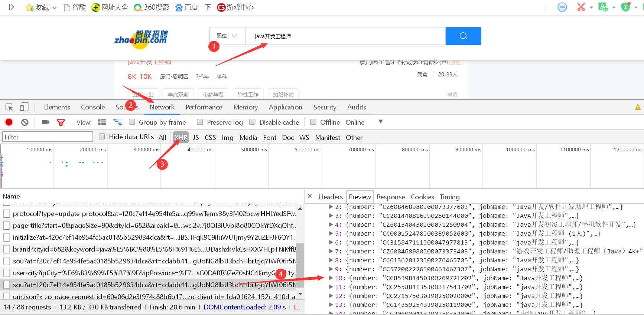Check Hide data URLs

102,137
